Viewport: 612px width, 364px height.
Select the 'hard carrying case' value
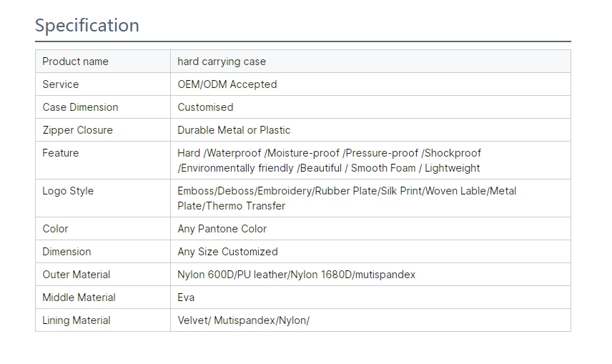(222, 62)
